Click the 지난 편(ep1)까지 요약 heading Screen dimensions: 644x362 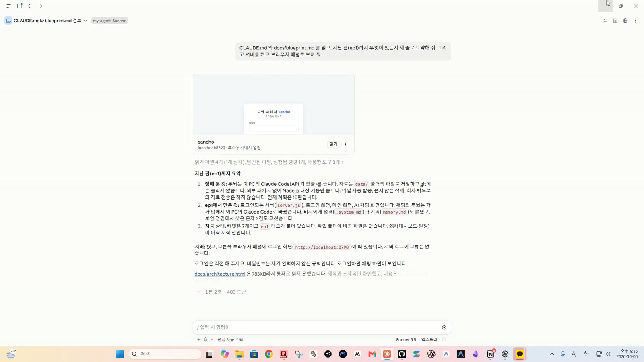tap(218, 174)
